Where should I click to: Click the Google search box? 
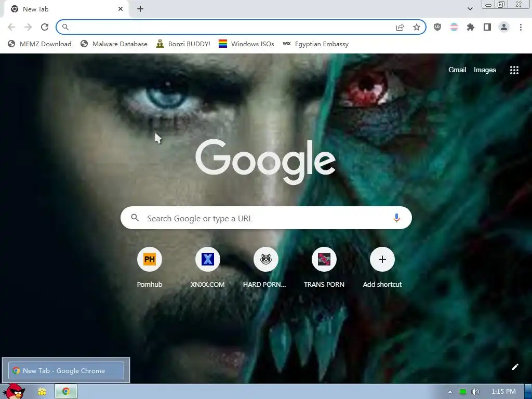266,218
